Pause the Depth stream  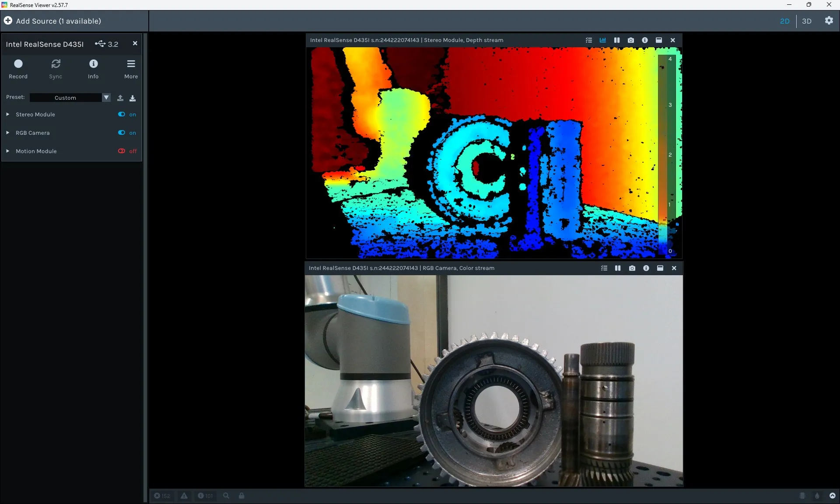(x=617, y=40)
